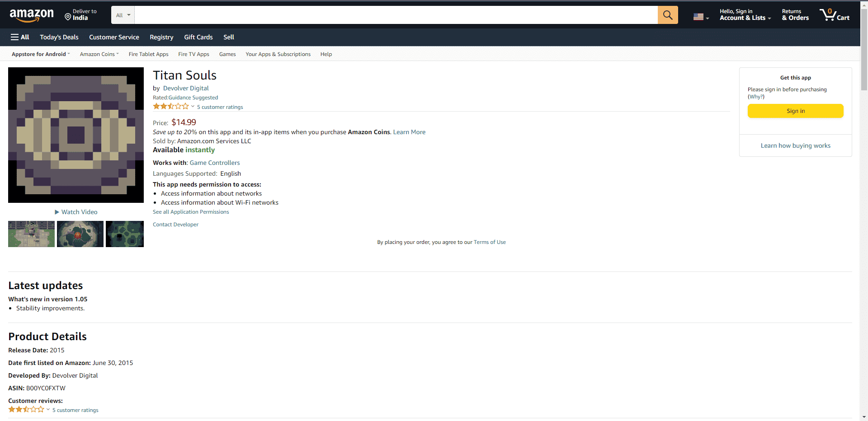868x421 pixels.
Task: View the third dark green screenshot thumbnail
Action: (x=125, y=234)
